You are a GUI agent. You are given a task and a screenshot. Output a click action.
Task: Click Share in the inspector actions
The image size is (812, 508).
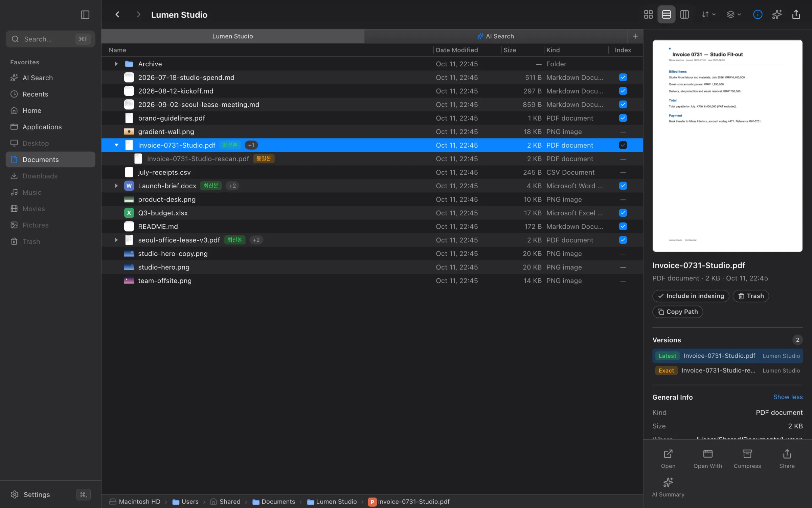coord(787,459)
